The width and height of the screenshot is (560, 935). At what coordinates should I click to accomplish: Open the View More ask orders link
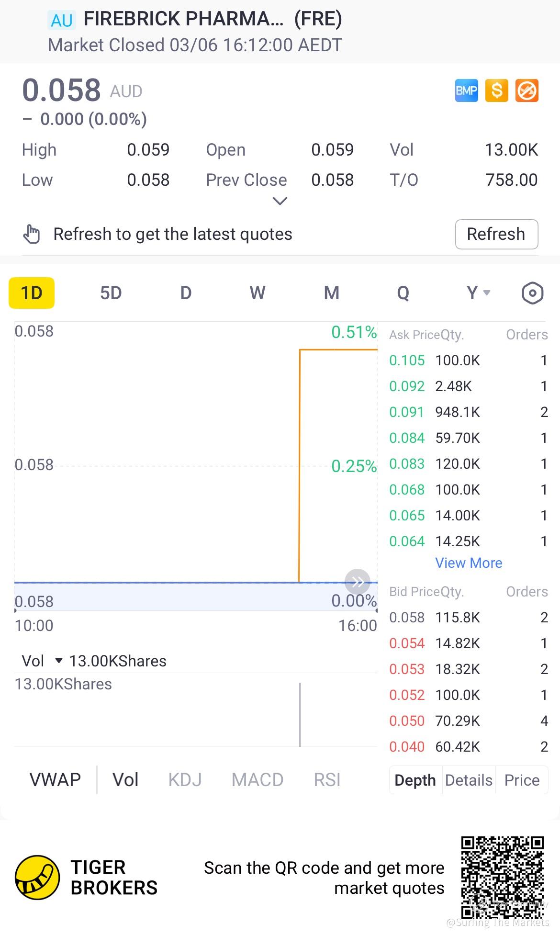[x=469, y=563]
